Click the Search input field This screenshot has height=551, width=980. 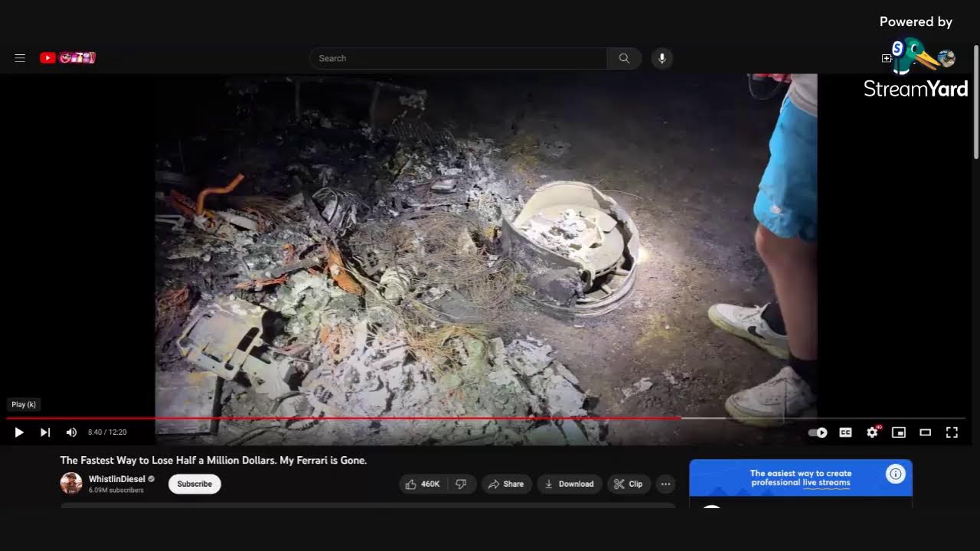click(459, 58)
